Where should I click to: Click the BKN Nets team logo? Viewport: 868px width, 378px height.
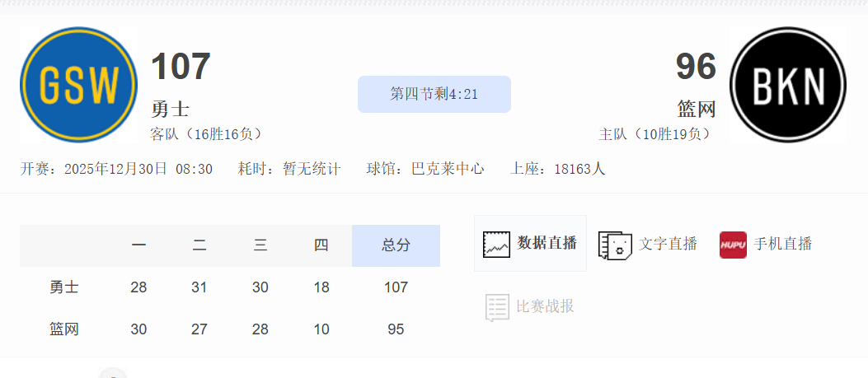point(788,85)
